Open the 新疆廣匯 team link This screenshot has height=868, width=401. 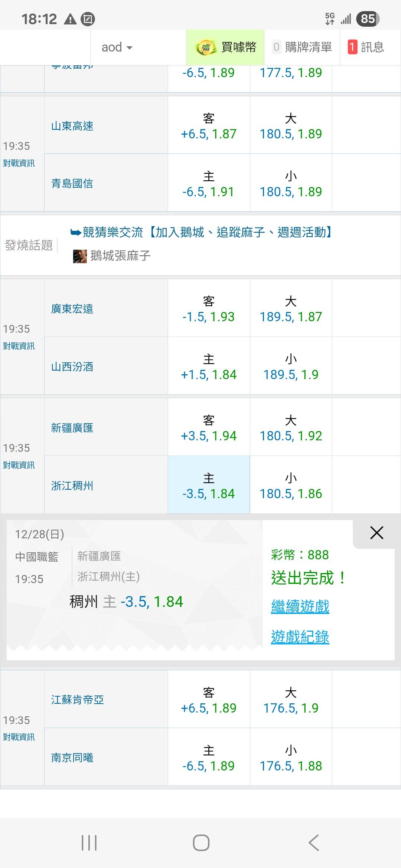tap(72, 428)
